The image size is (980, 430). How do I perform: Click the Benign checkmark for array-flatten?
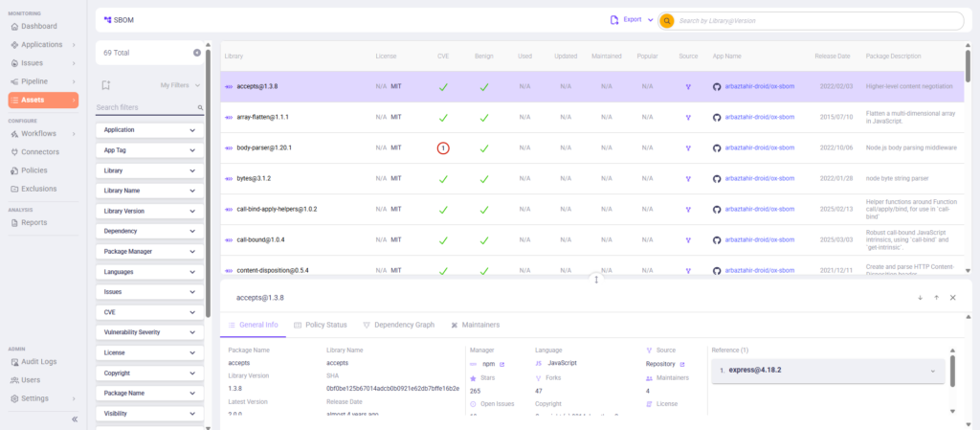483,118
